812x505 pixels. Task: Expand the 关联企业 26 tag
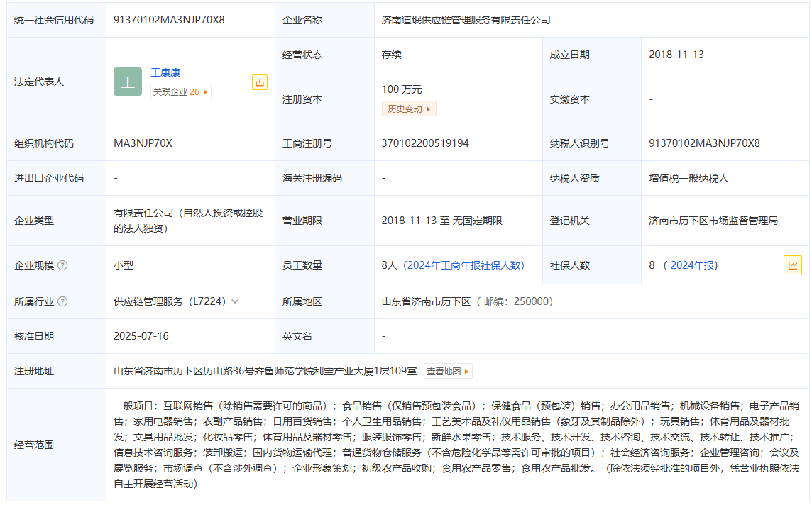[x=180, y=91]
